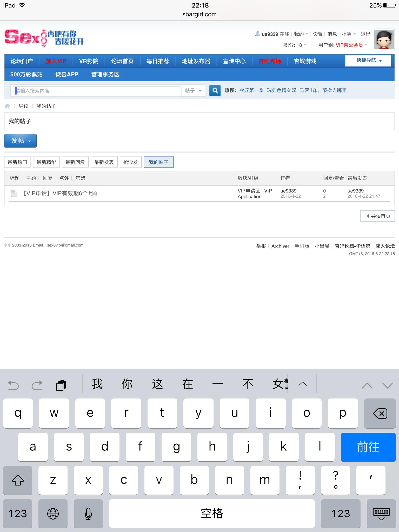399x532 pixels.
Task: Open the 筛选 filter option
Action: [81, 178]
